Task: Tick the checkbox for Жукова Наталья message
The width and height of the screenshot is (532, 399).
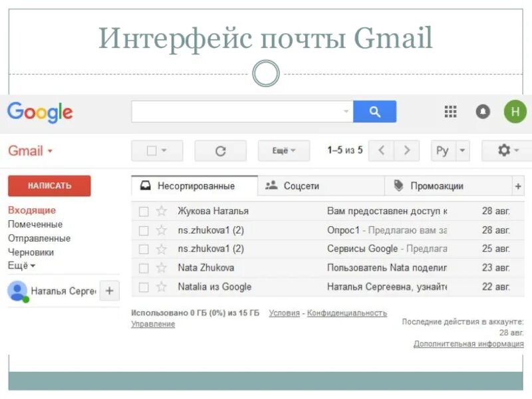Action: click(144, 211)
